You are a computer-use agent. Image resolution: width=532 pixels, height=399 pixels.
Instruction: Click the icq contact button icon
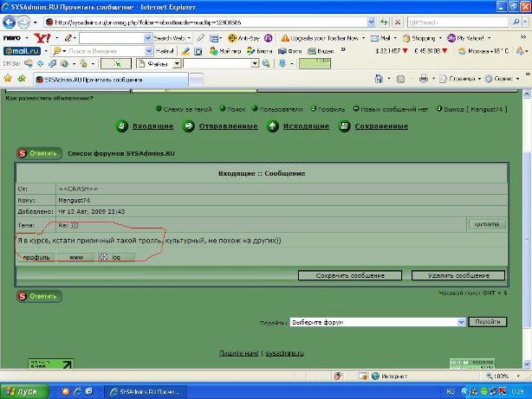(x=103, y=257)
